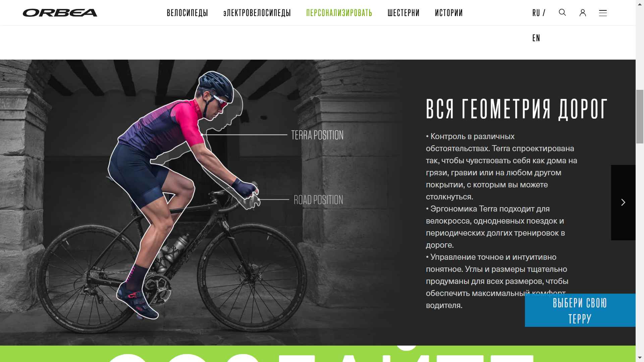
Task: Click the Orbea logo
Action: 60,13
